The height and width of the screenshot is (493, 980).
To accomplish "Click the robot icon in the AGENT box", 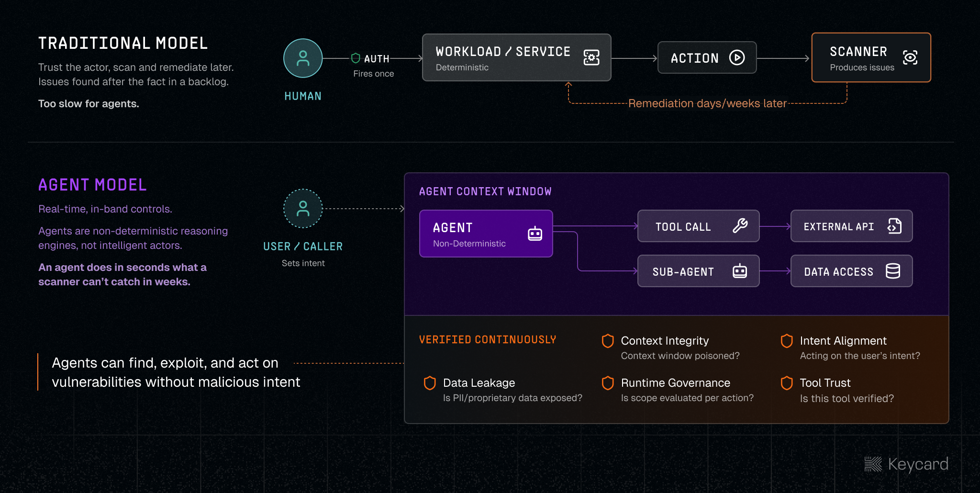I will (x=535, y=233).
